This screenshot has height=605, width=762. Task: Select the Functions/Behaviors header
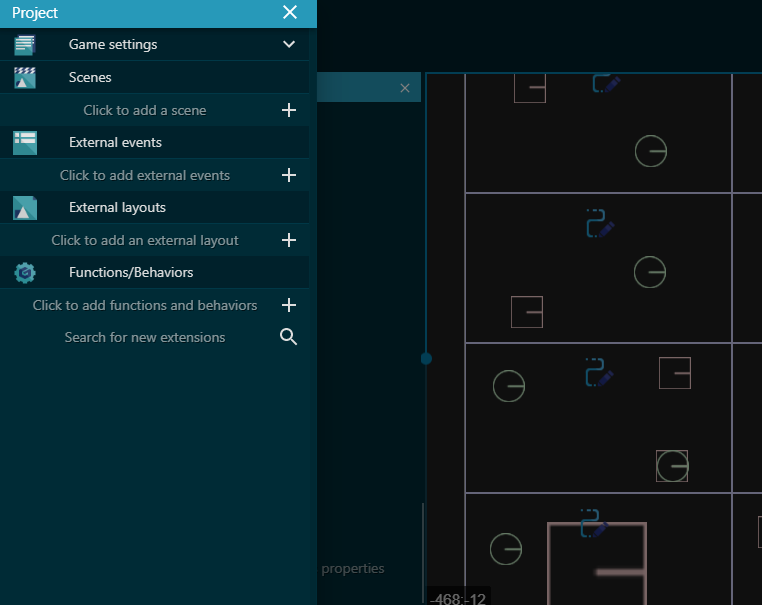click(x=155, y=273)
